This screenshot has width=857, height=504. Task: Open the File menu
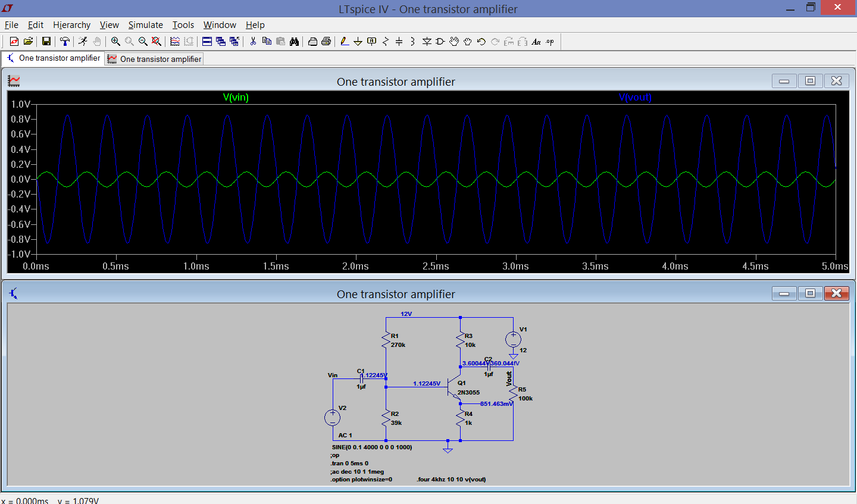pyautogui.click(x=11, y=25)
